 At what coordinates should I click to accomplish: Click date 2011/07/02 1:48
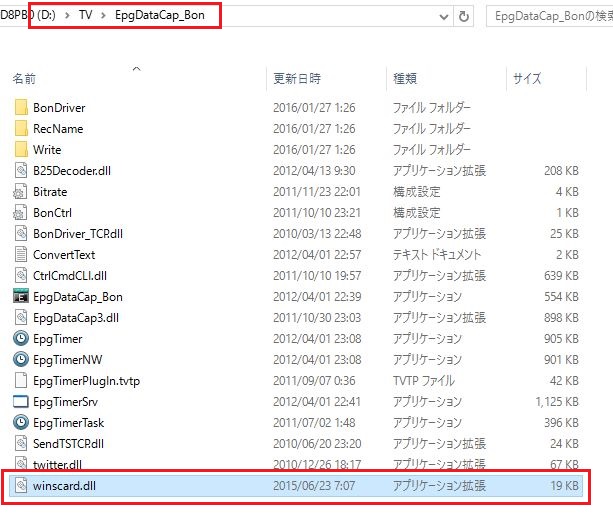pyautogui.click(x=314, y=423)
